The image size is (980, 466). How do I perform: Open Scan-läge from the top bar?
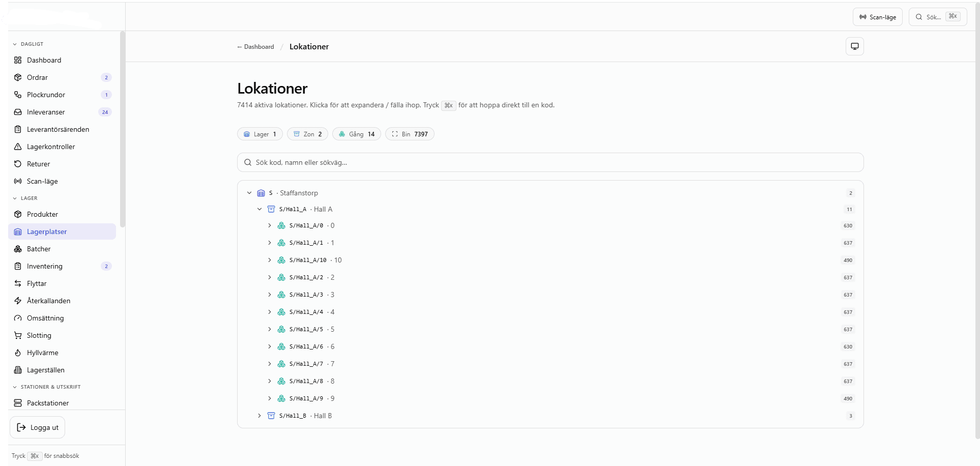(877, 17)
